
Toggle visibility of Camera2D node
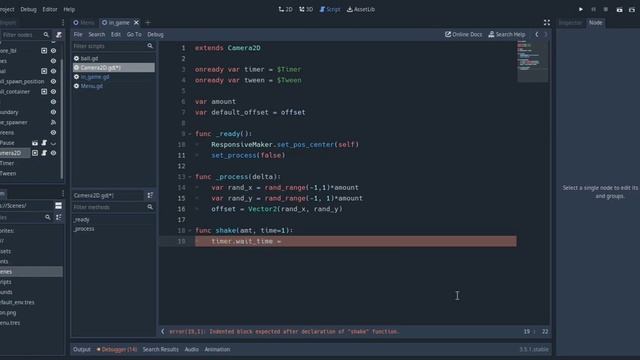point(53,153)
